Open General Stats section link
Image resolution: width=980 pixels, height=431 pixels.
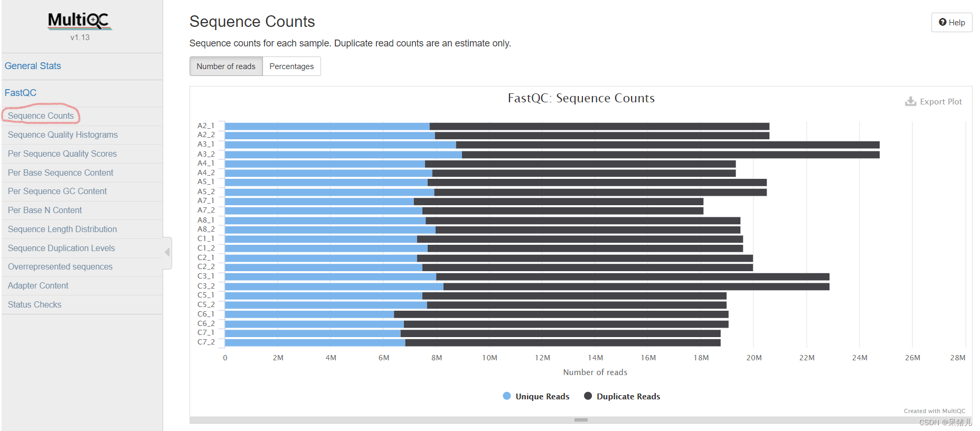pyautogui.click(x=33, y=66)
